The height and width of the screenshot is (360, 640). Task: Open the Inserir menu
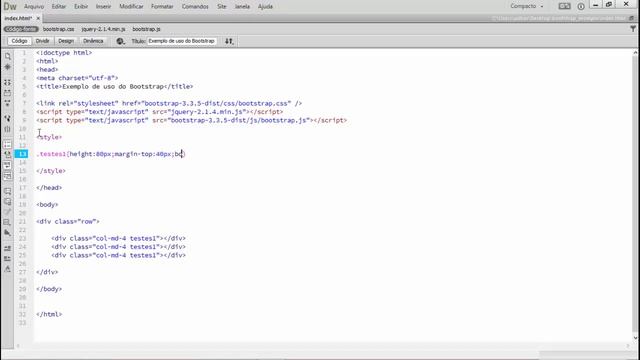(x=103, y=7)
